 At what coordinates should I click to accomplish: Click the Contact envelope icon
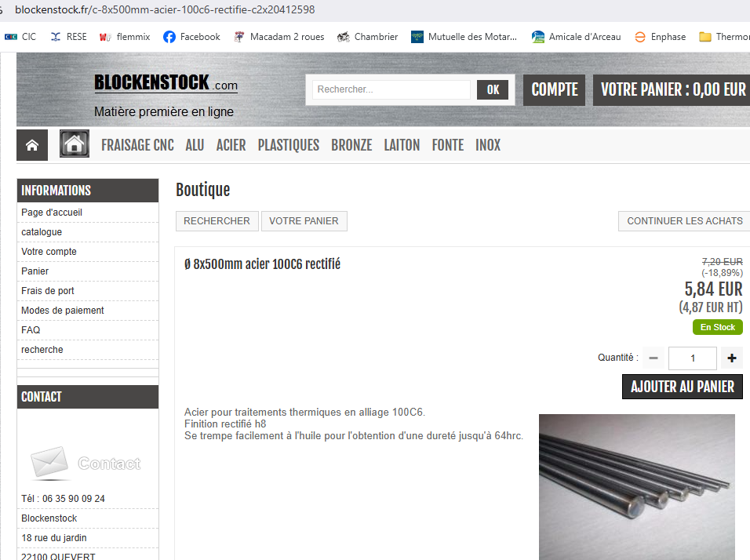50,463
